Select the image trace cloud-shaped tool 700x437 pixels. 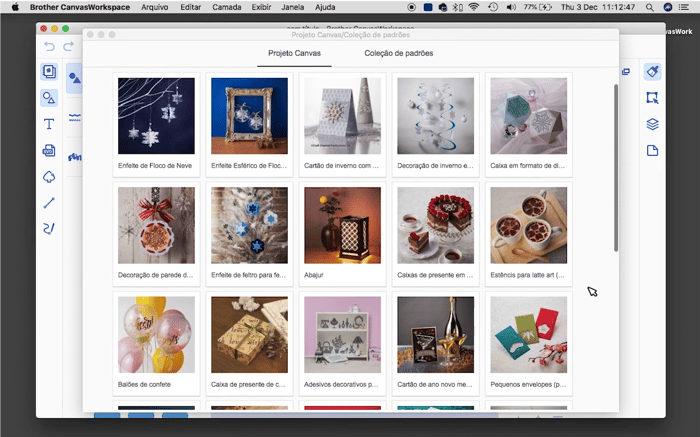tap(49, 177)
